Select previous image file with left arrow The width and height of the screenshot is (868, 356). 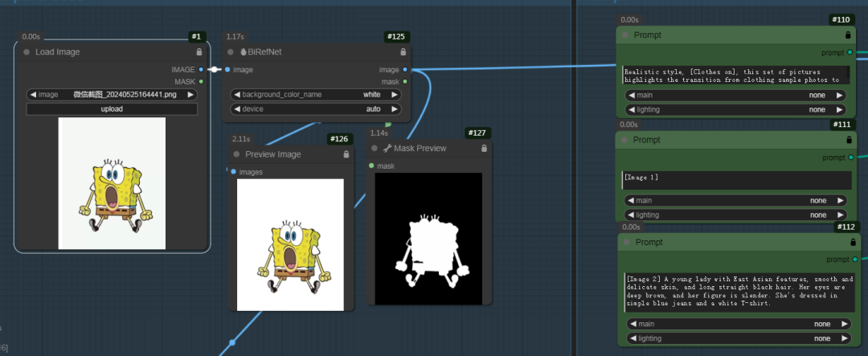click(33, 95)
